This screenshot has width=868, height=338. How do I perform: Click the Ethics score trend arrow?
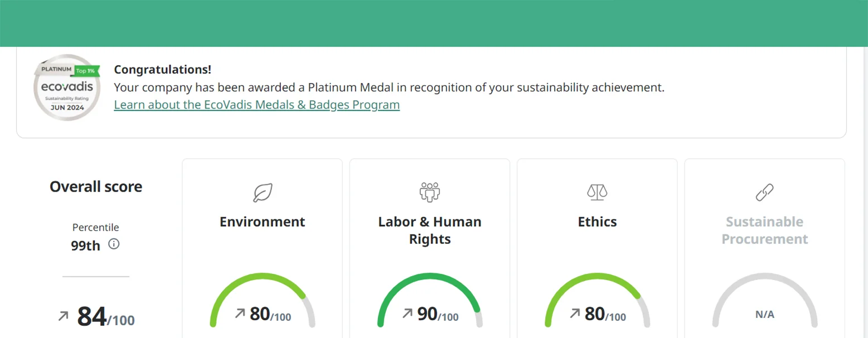[575, 313]
